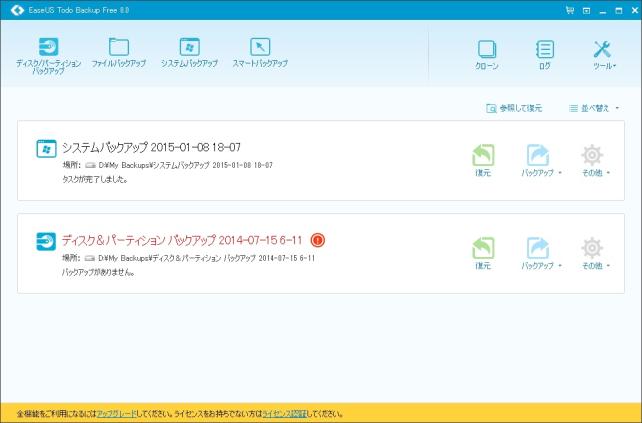Select the システムバックアップ 2015-01-08 18-07 title
Image resolution: width=642 pixels, height=423 pixels.
tap(151, 147)
